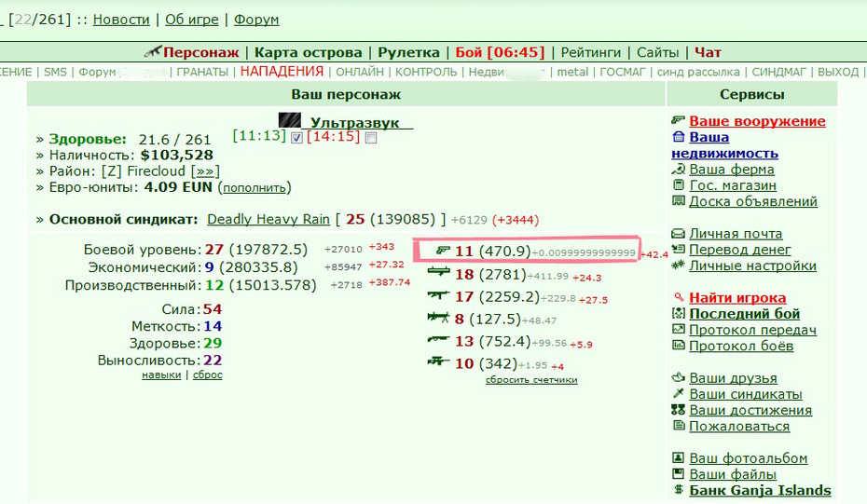Open НАПАДЕНИЯ in the secondary bar
This screenshot has width=867, height=504.
point(282,72)
